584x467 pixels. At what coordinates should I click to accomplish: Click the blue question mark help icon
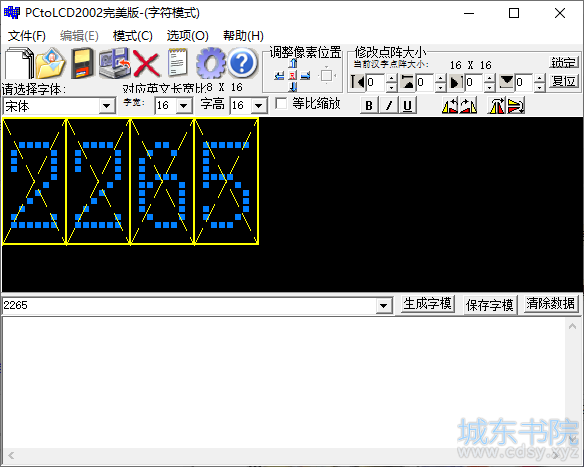point(242,63)
